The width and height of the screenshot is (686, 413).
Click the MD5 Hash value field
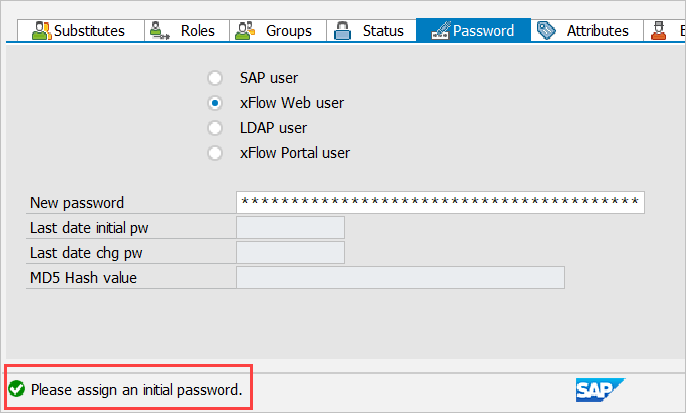pos(400,277)
